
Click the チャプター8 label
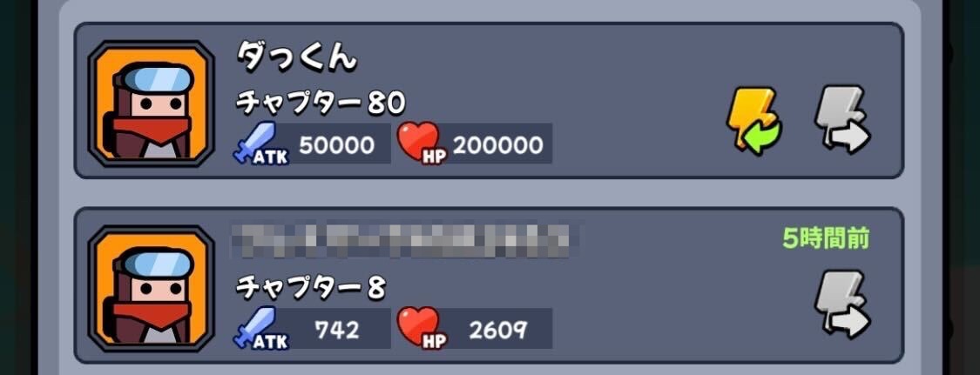[311, 288]
